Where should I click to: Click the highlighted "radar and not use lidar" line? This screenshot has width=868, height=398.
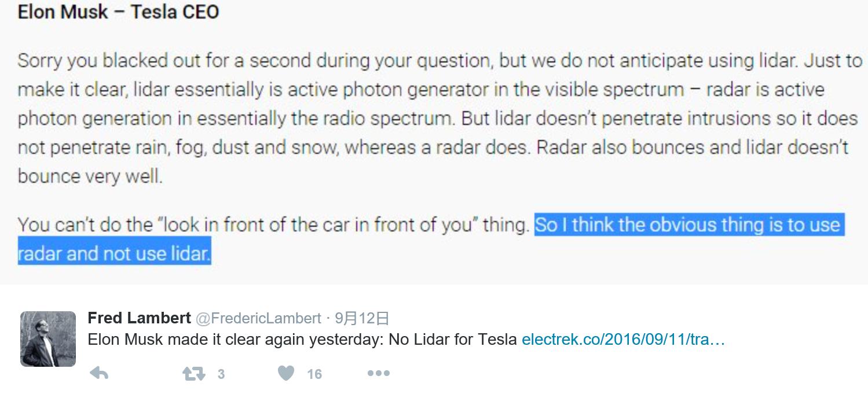114,254
